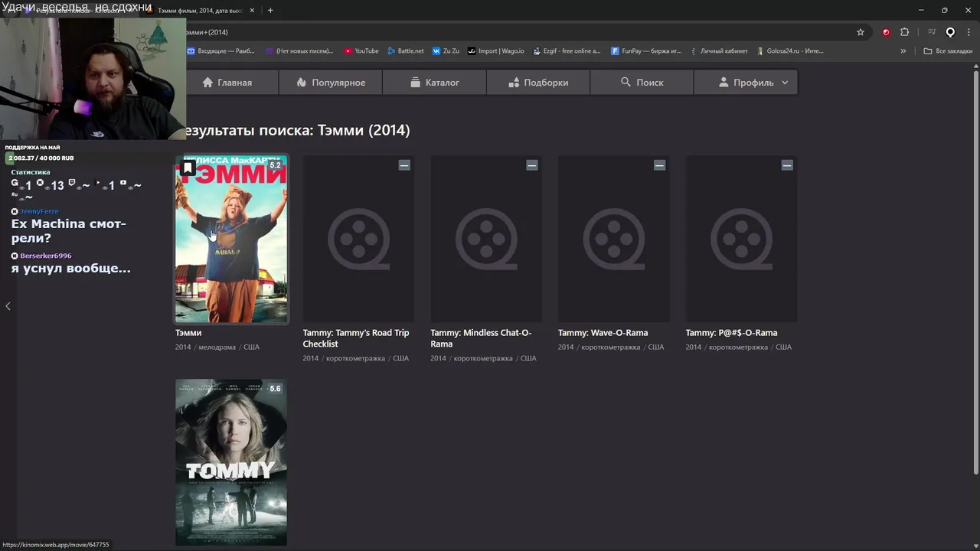
Task: Open the Tammy: P@#$-O-Rama title
Action: click(x=731, y=333)
